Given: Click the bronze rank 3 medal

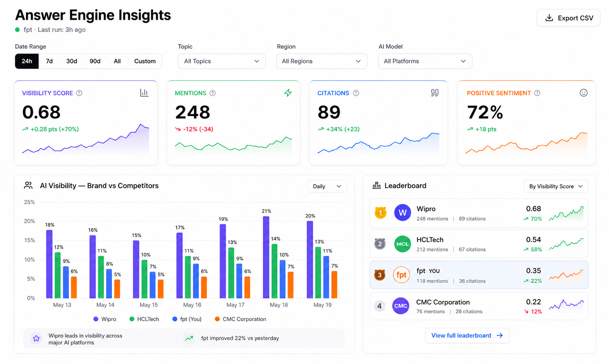Looking at the screenshot, I should [380, 275].
